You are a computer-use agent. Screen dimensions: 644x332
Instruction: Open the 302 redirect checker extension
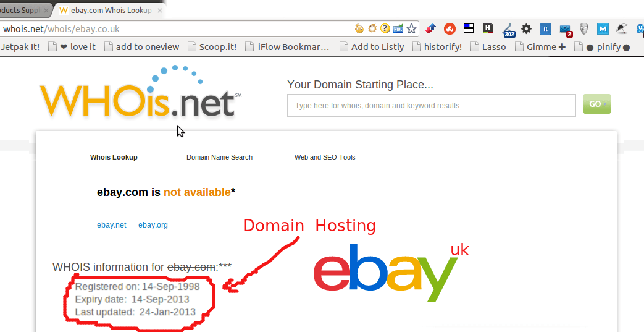508,30
